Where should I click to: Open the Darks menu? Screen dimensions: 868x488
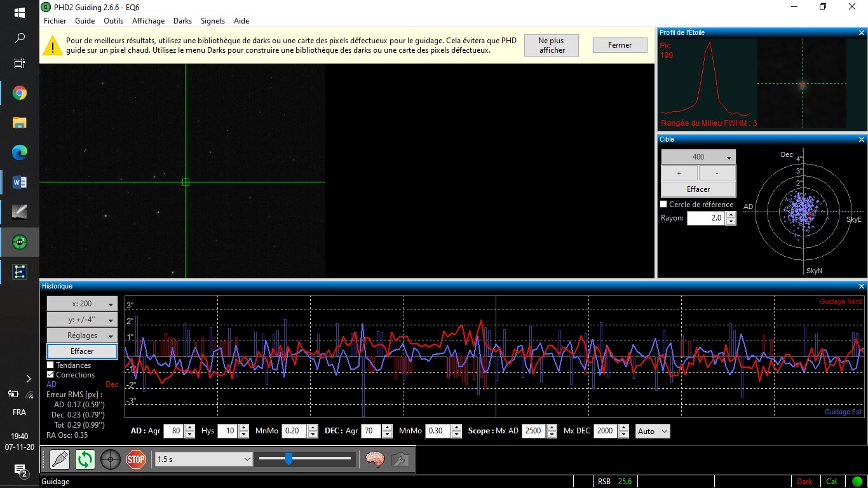click(183, 21)
